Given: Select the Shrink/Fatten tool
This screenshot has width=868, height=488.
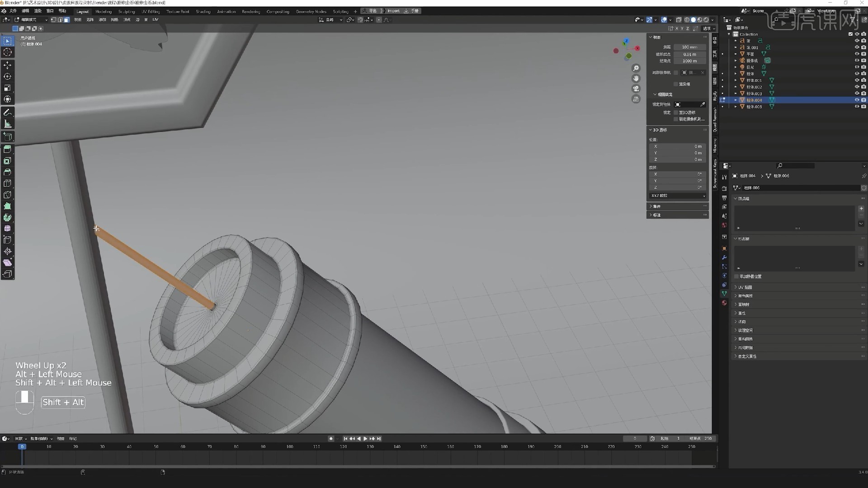Looking at the screenshot, I should pos(8,251).
